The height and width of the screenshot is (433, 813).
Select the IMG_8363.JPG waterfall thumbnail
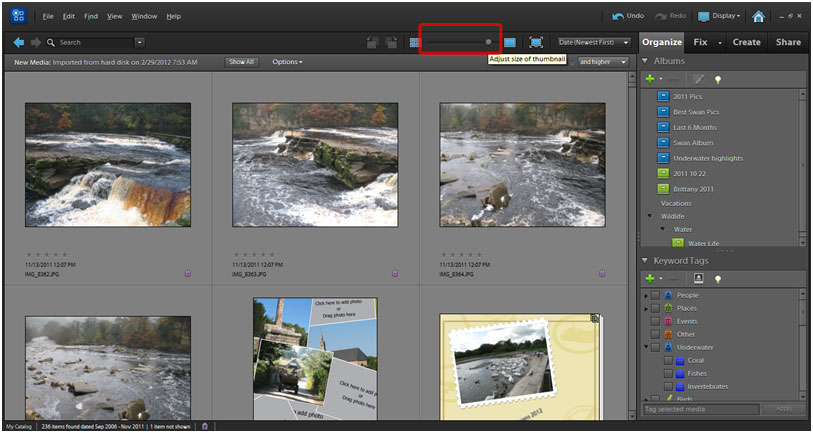[315, 164]
